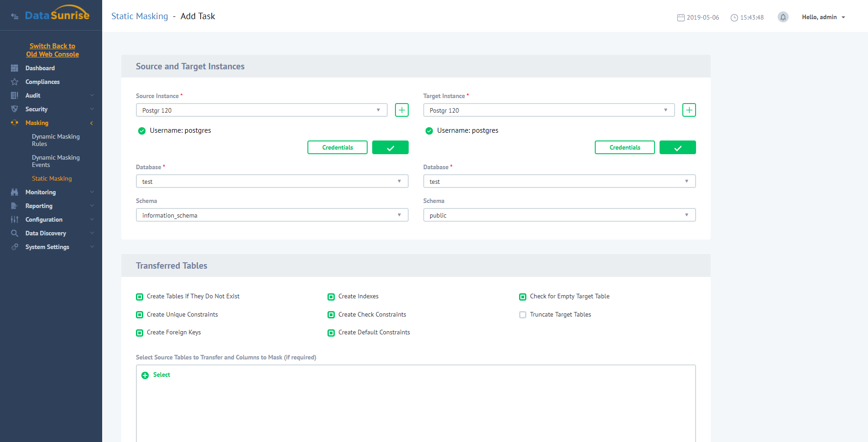Click the calendar icon next to the date
The image size is (868, 442).
coord(680,17)
